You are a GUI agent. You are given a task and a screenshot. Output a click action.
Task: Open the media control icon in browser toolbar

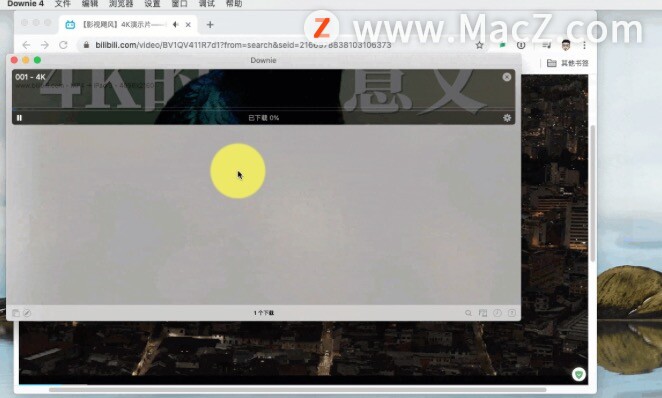pyautogui.click(x=546, y=45)
